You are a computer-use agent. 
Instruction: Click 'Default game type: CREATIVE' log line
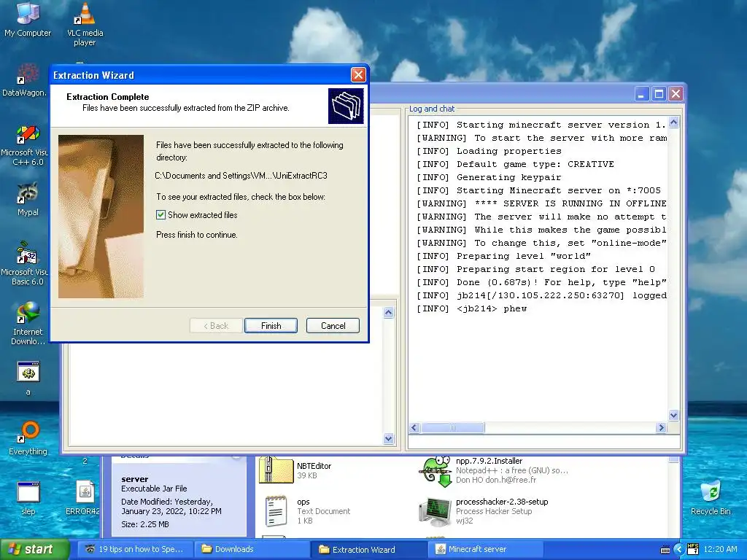tap(516, 164)
